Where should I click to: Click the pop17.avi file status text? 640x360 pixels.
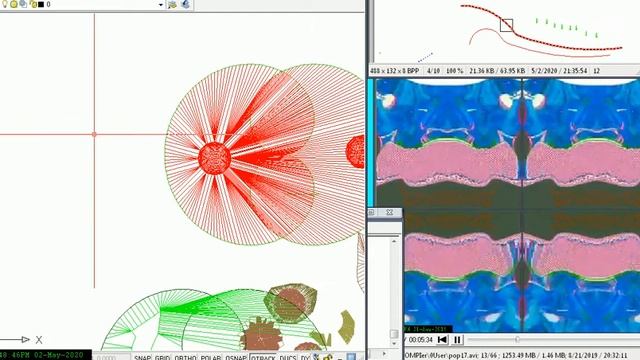[516, 356]
